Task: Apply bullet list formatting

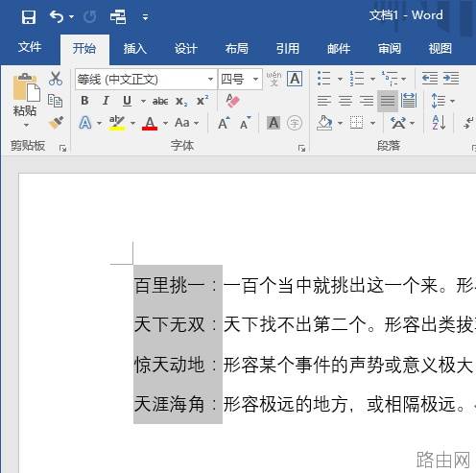Action: click(324, 79)
